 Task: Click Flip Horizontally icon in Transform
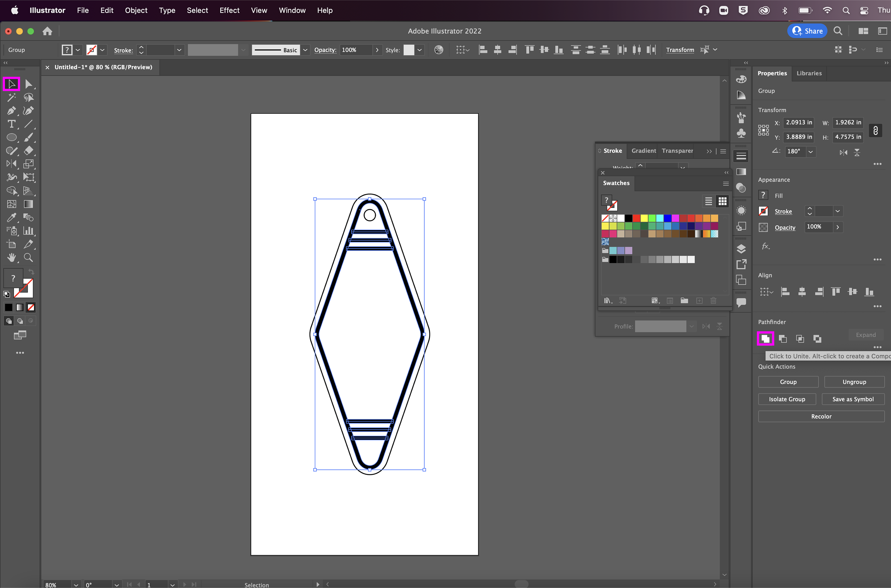tap(843, 152)
